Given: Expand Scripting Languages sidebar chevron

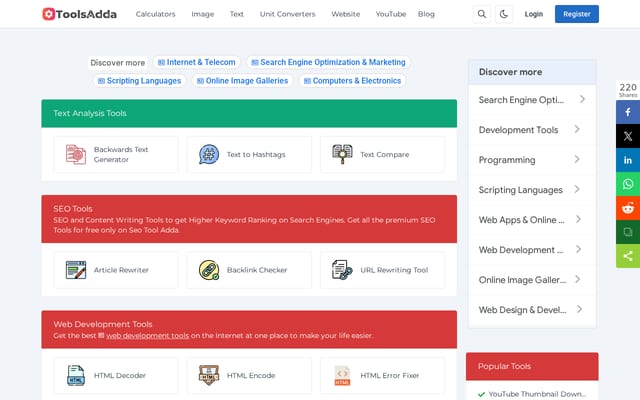Looking at the screenshot, I should (577, 189).
